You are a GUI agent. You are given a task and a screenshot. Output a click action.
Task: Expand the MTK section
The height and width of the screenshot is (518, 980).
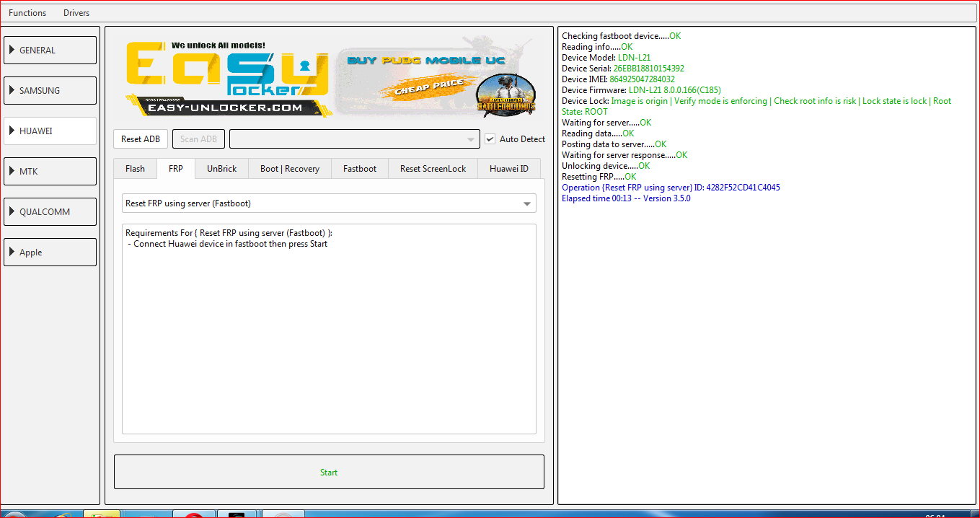(50, 172)
